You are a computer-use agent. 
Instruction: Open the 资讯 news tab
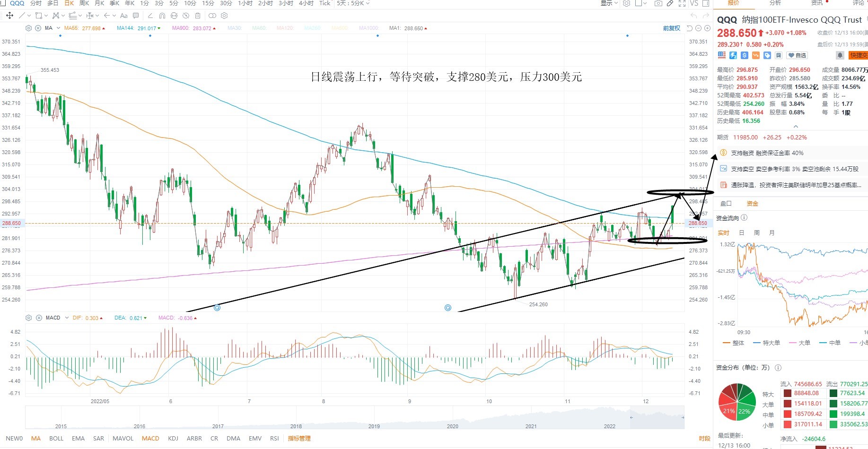[817, 3]
